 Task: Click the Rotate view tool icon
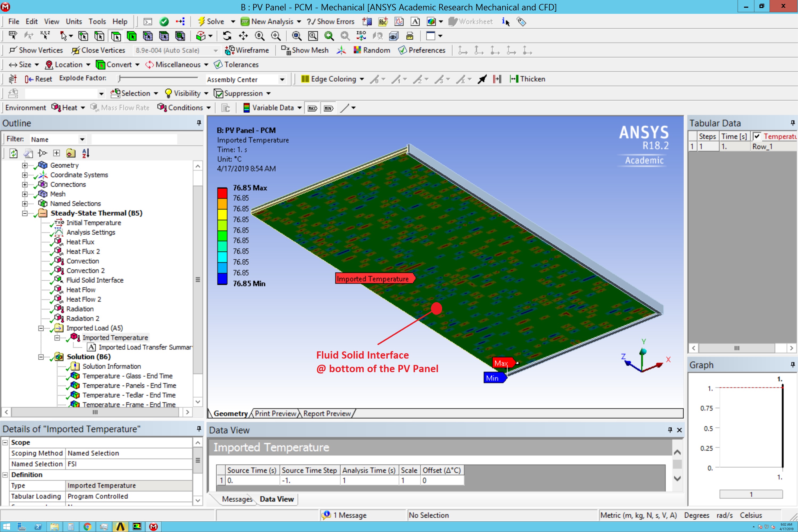point(227,36)
